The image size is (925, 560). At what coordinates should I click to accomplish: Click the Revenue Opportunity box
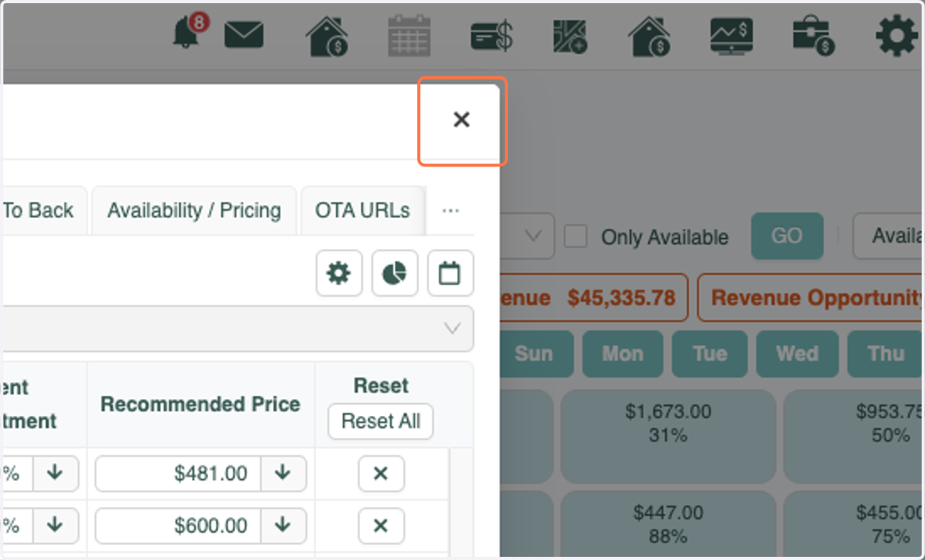(811, 297)
